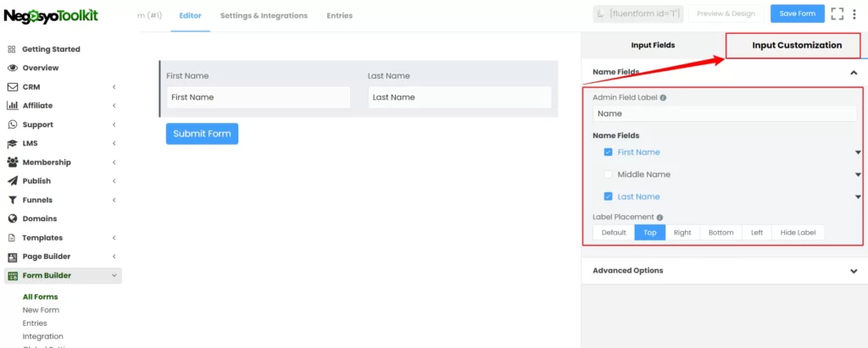The height and width of the screenshot is (348, 868).
Task: Click the Affiliate bar chart icon
Action: pos(12,106)
